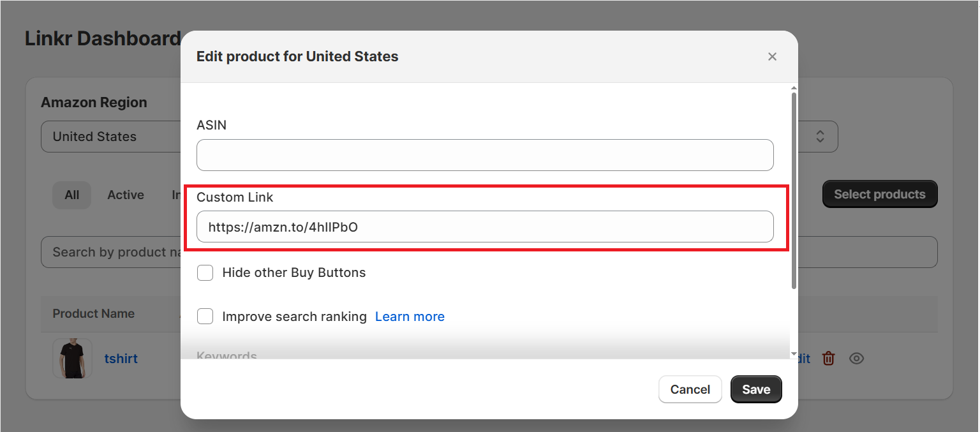Select the Active tab in dashboard
Screen dimensions: 980x432
click(126, 195)
